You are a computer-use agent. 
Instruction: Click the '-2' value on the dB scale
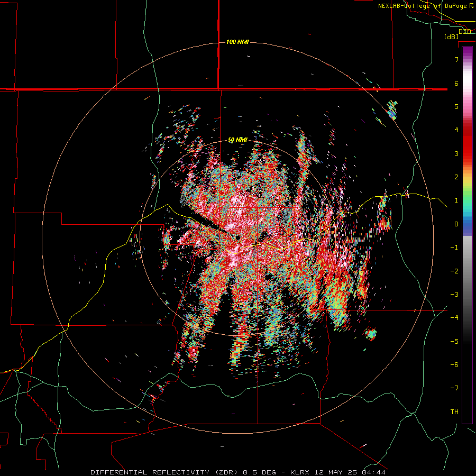pyautogui.click(x=454, y=271)
